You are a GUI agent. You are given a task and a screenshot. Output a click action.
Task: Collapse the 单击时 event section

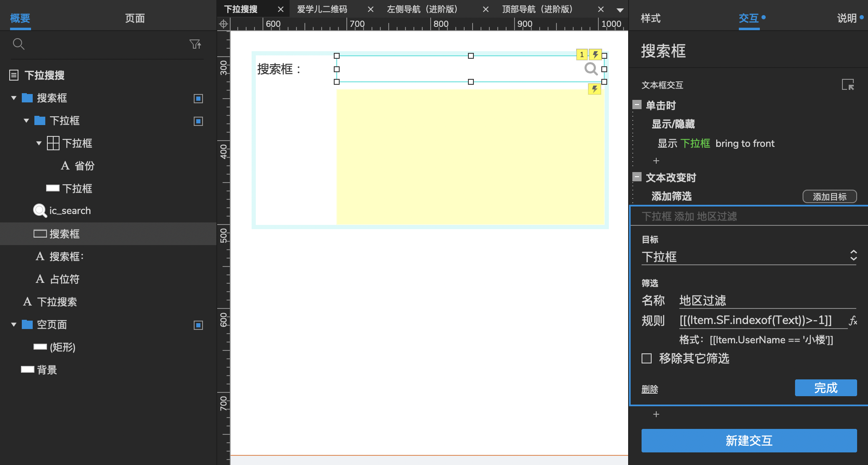click(637, 104)
